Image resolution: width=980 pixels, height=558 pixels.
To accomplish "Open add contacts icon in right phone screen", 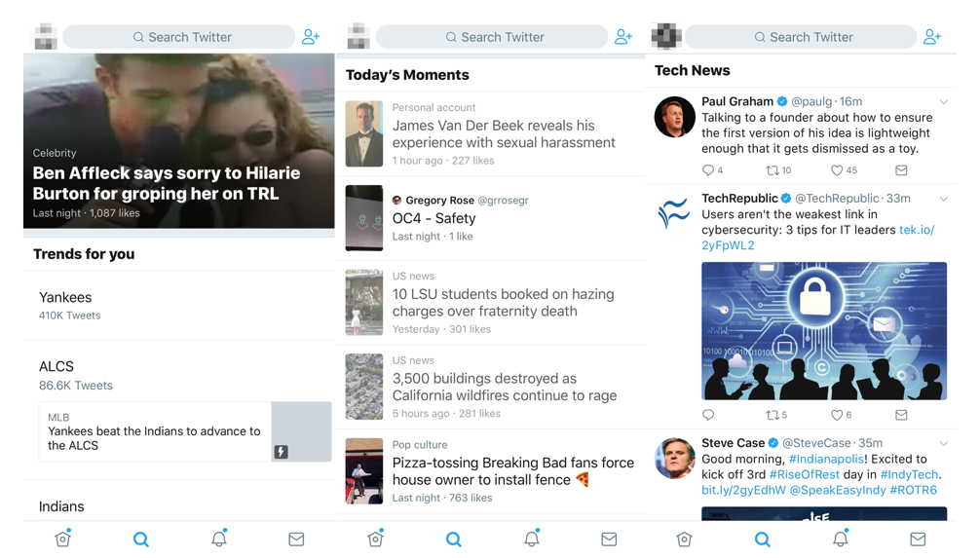I will click(x=932, y=37).
